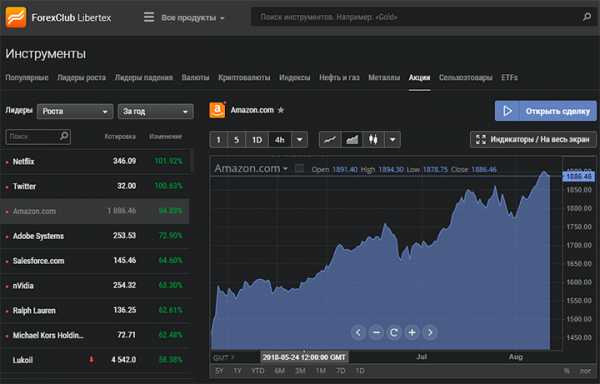Select the Ralph Lauren row

pyautogui.click(x=95, y=311)
